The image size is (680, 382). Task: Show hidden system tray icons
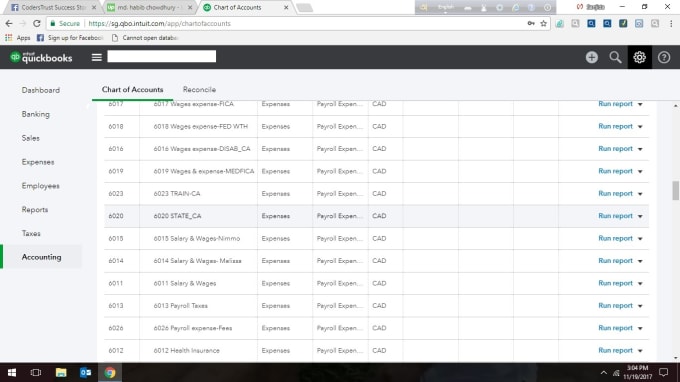[x=603, y=372]
